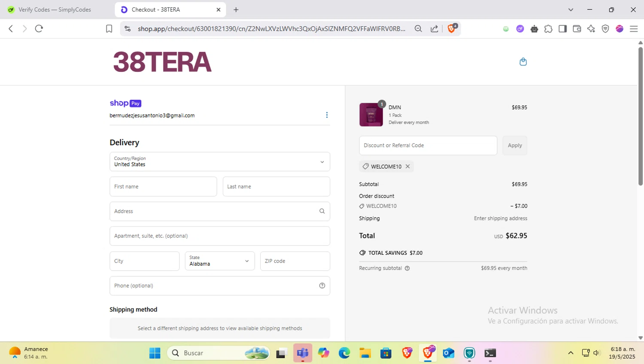Viewport: 644px width, 364px height.
Task: Open a new browser tab
Action: [x=236, y=9]
